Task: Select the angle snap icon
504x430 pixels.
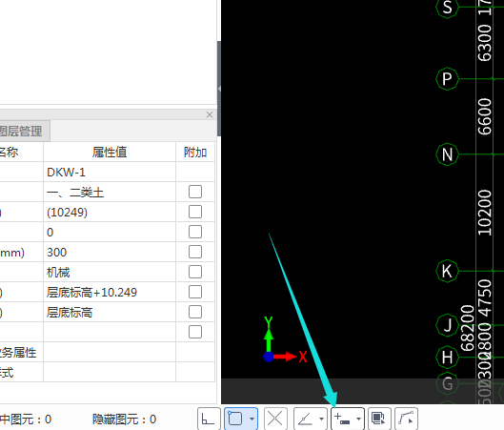Action: tap(305, 419)
